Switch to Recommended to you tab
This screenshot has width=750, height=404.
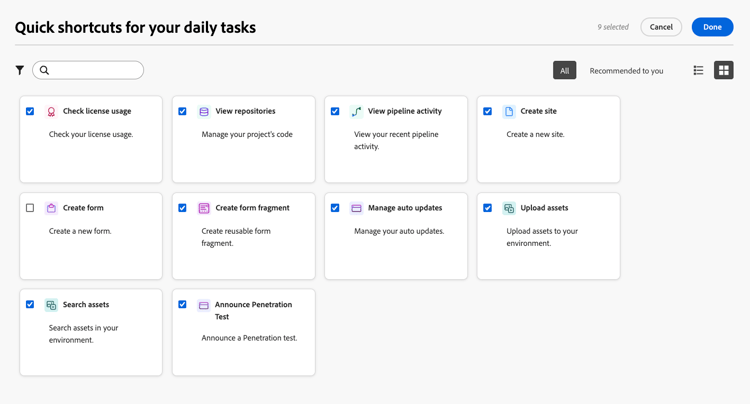tap(626, 71)
